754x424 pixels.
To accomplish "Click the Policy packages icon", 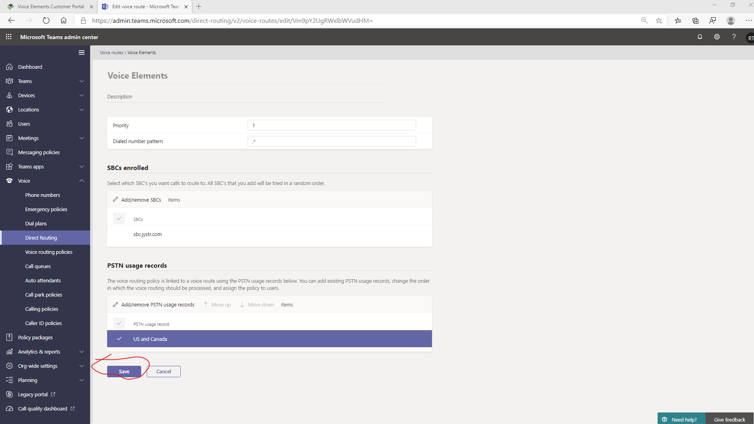I will (x=9, y=337).
